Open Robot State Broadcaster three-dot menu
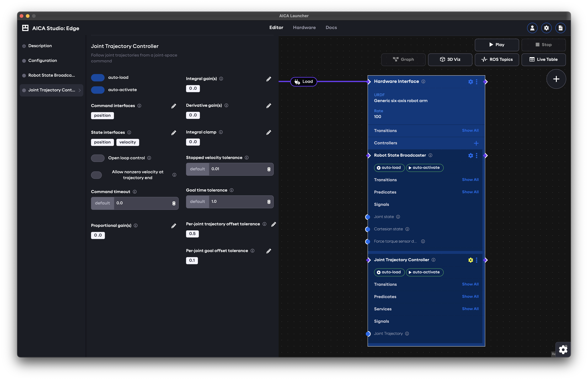This screenshot has height=380, width=588. (x=476, y=155)
